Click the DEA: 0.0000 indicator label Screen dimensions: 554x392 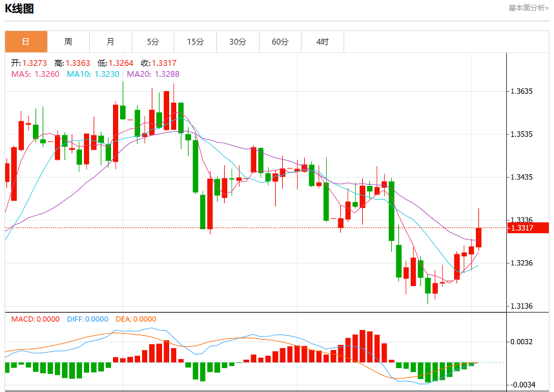point(136,319)
